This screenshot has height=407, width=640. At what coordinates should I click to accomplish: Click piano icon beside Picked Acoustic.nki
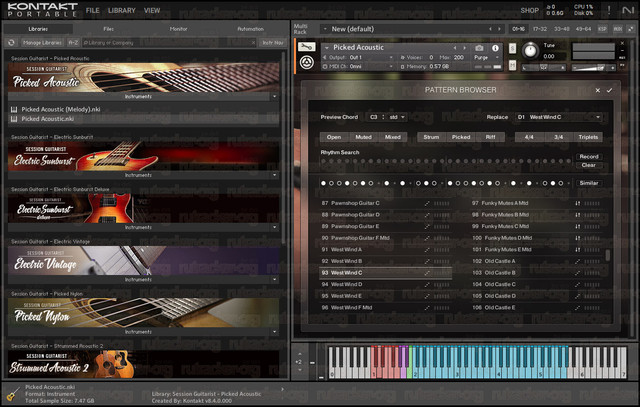pyautogui.click(x=14, y=119)
